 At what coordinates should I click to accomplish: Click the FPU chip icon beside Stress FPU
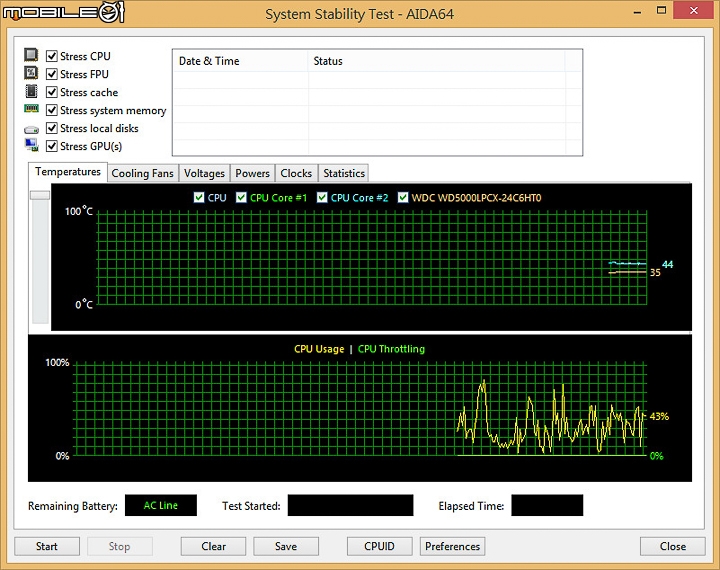tap(31, 73)
